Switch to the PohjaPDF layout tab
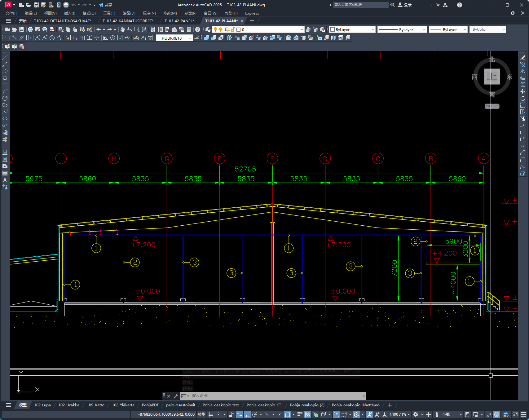Image resolution: width=529 pixels, height=420 pixels. 150,405
